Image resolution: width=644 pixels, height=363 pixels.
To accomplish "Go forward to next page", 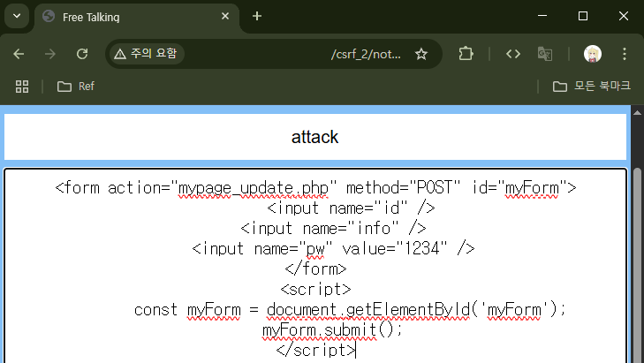I will [50, 54].
